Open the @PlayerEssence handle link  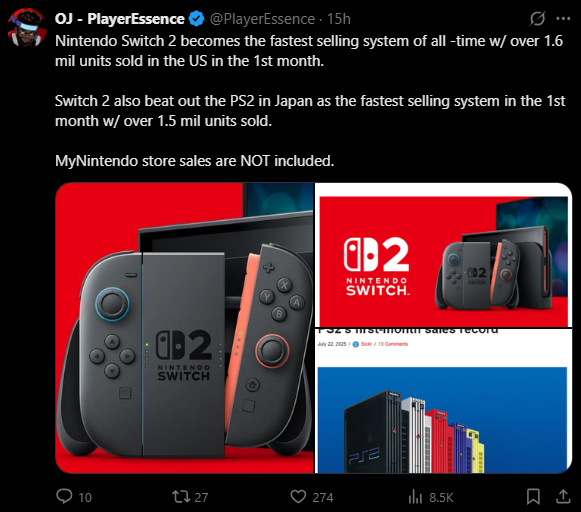click(x=262, y=19)
